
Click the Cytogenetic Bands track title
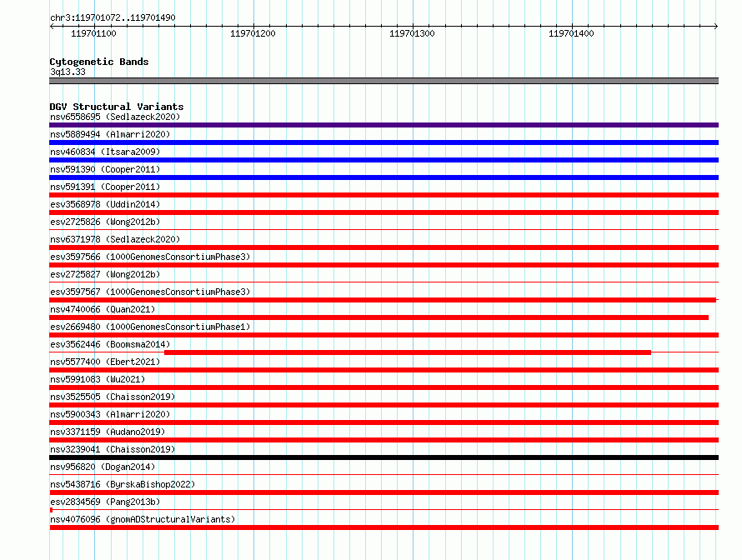99,62
